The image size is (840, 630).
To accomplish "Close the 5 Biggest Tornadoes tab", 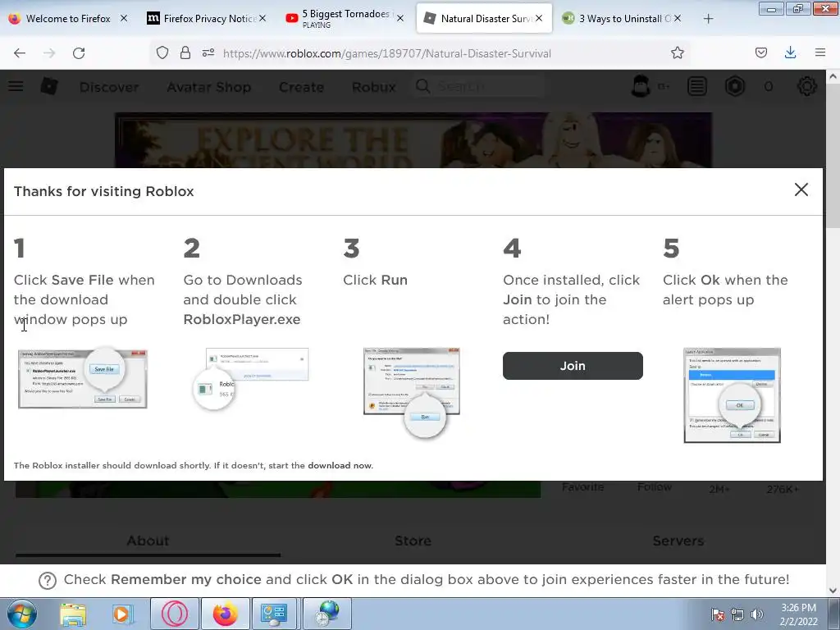I will click(x=400, y=18).
